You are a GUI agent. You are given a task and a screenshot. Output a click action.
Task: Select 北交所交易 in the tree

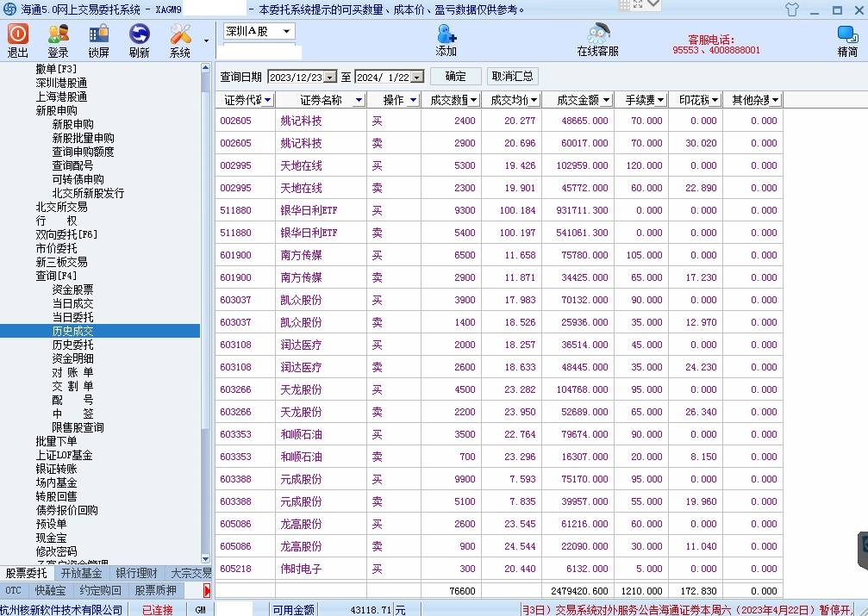61,207
